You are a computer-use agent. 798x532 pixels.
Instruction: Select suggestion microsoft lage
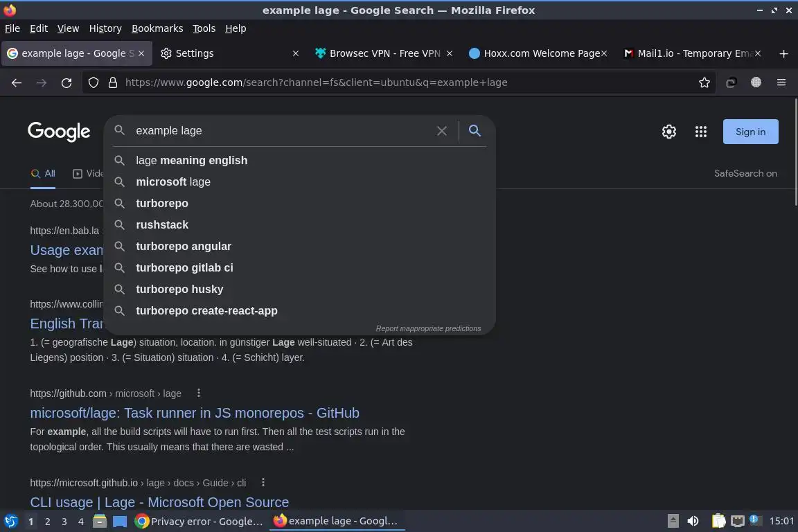click(299, 181)
